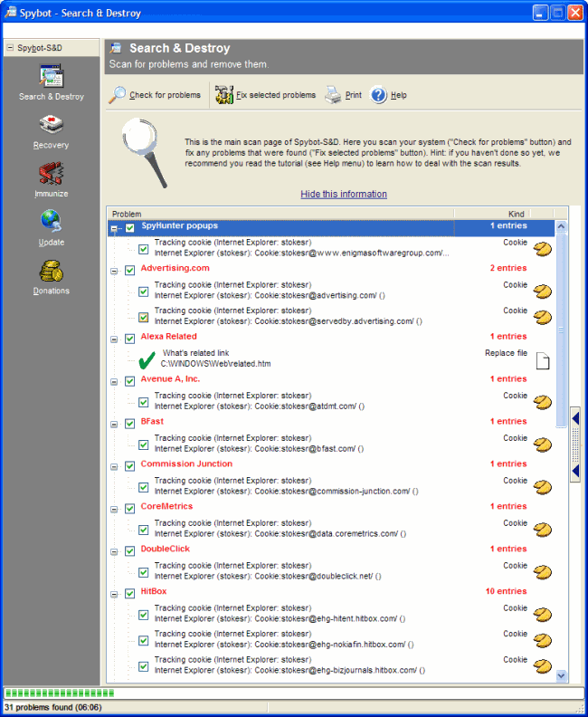Click Fix selected problems button
The height and width of the screenshot is (717, 588).
coord(267,95)
